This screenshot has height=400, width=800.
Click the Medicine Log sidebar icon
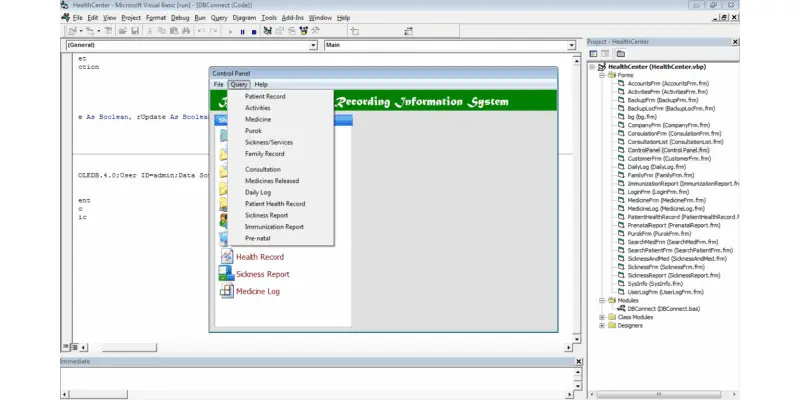tap(227, 291)
